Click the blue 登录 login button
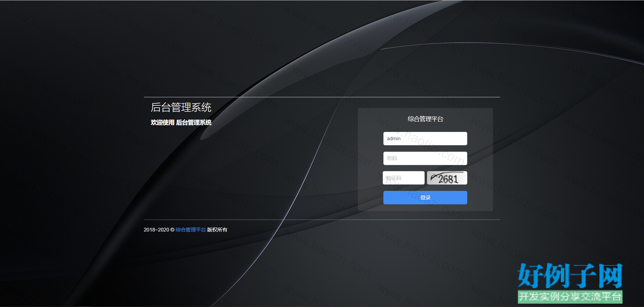Image resolution: width=644 pixels, height=307 pixels. 425,198
